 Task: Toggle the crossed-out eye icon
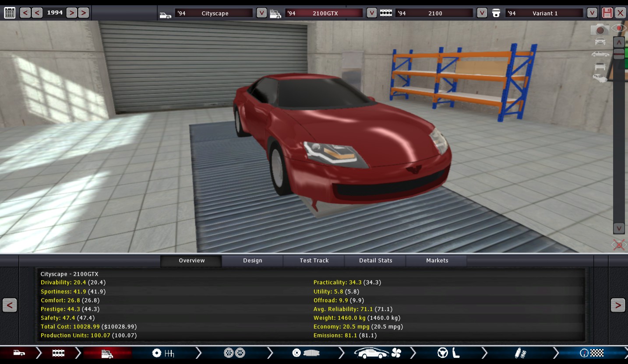tap(619, 245)
